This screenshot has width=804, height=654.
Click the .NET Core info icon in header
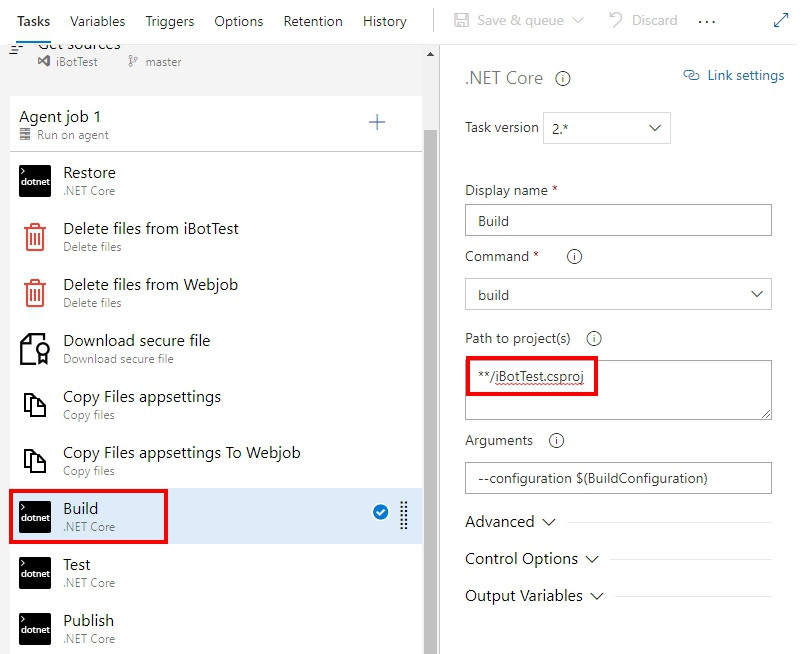(x=563, y=78)
